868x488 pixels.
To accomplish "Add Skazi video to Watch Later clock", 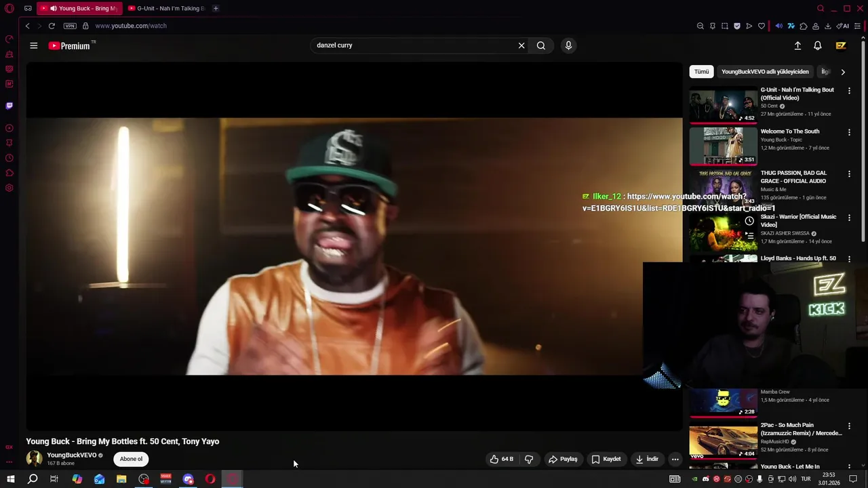I will [x=749, y=221].
